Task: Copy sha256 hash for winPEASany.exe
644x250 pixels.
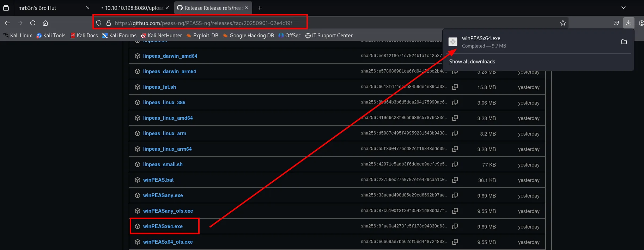Action: tap(455, 195)
